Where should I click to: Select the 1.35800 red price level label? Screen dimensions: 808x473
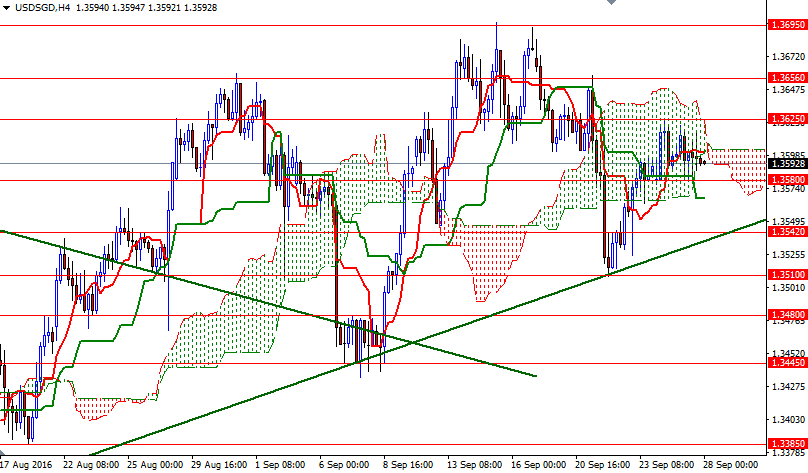(787, 179)
